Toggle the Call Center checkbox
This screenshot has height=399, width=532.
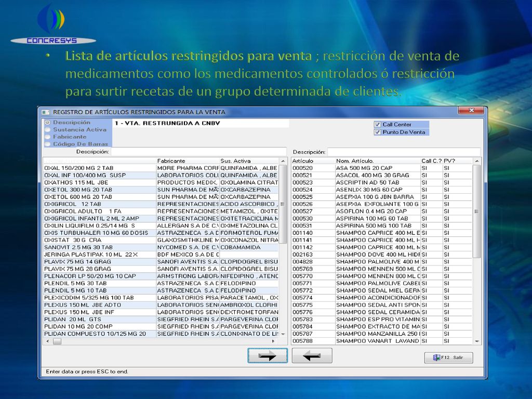377,125
